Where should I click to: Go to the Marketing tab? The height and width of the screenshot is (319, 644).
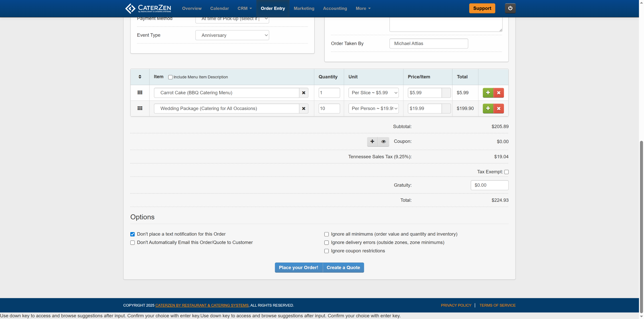tap(304, 8)
